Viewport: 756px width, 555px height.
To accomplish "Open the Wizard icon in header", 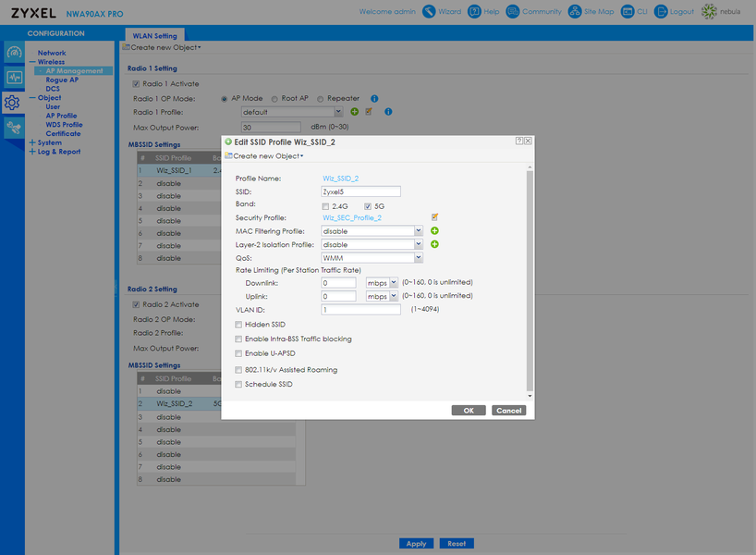I will pyautogui.click(x=429, y=12).
